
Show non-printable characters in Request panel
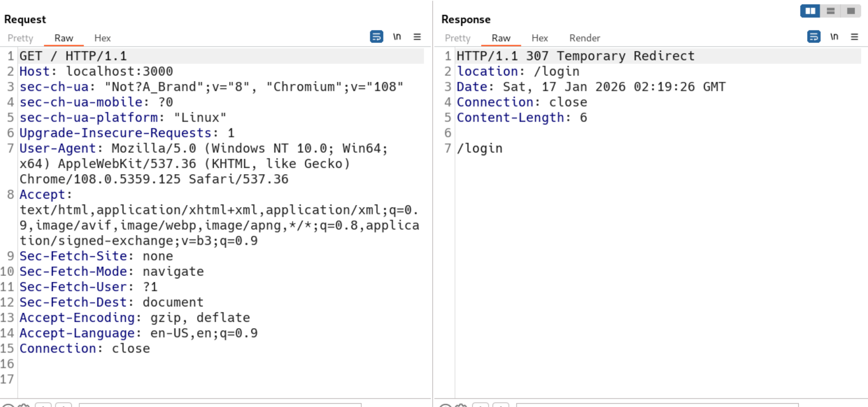click(397, 37)
